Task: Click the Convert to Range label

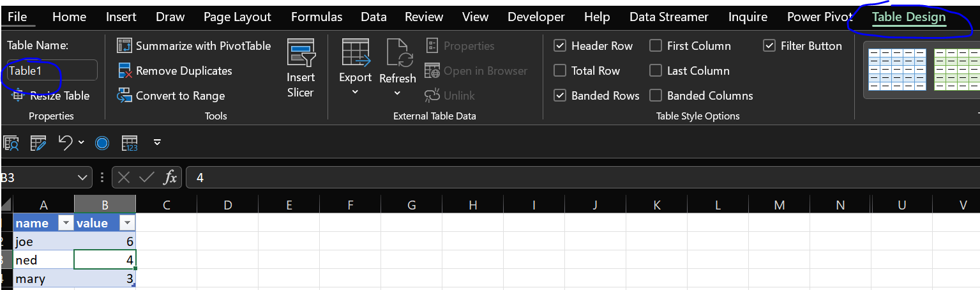Action: [181, 96]
